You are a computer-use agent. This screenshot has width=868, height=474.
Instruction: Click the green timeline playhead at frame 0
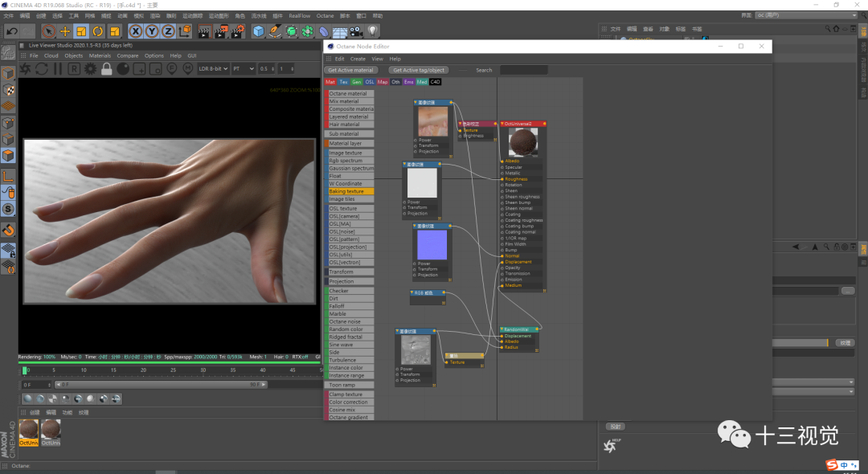[x=24, y=370]
